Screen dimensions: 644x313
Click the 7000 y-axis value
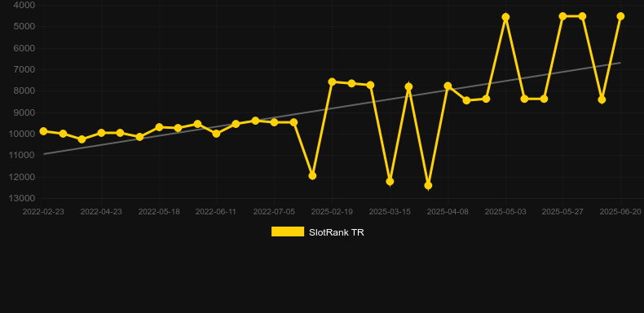(24, 69)
